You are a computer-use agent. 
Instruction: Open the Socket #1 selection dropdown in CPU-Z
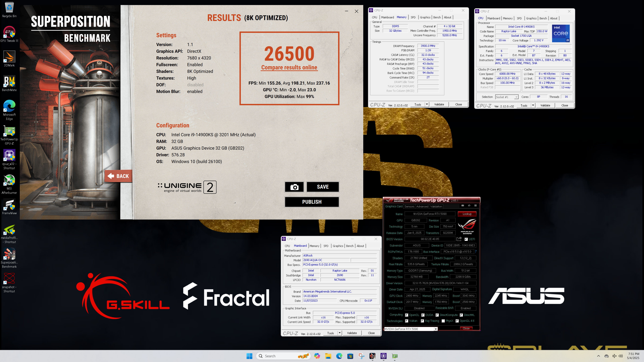coord(507,97)
